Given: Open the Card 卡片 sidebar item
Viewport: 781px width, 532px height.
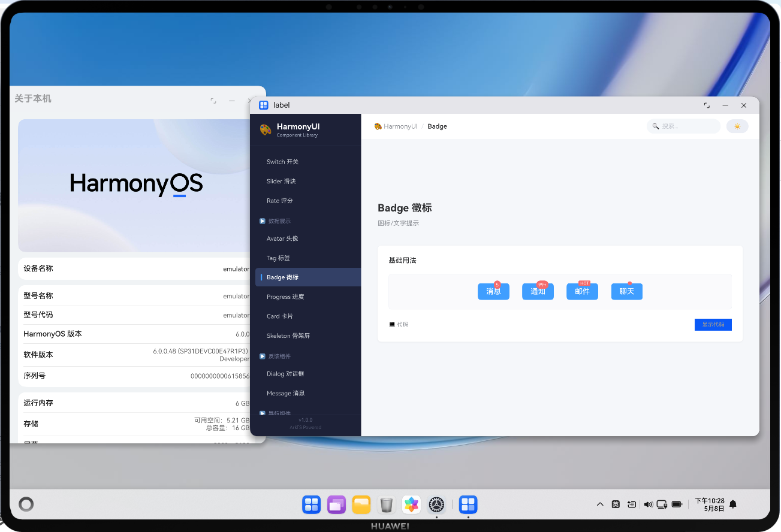Looking at the screenshot, I should [308, 316].
